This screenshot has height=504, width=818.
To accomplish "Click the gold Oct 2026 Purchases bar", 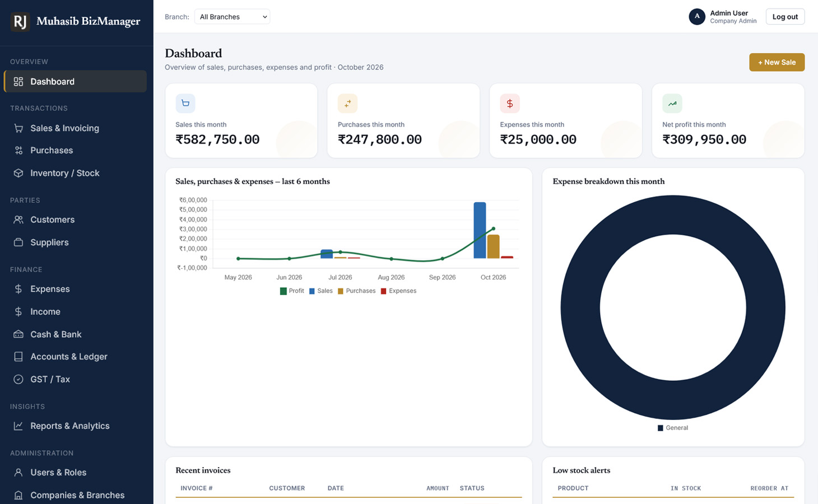I will [493, 246].
